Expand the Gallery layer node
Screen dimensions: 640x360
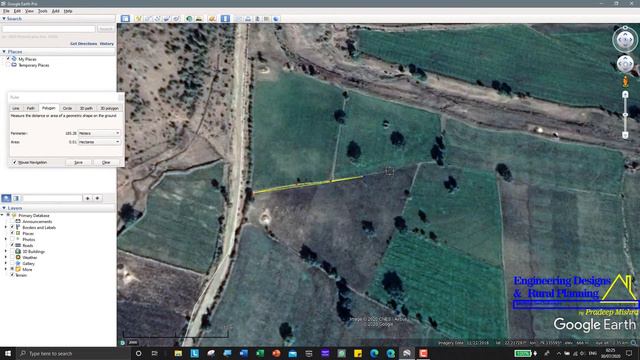[6, 263]
